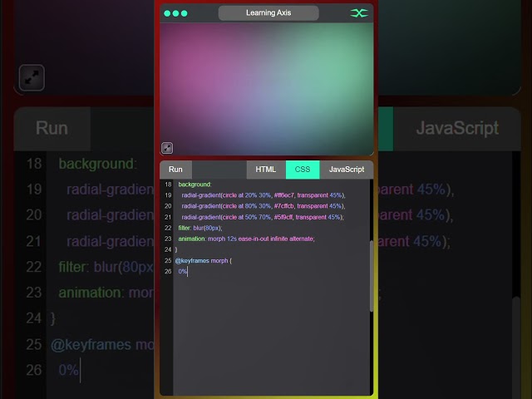532x399 pixels.
Task: Click line number 22 in the gutter
Action: [x=168, y=228]
